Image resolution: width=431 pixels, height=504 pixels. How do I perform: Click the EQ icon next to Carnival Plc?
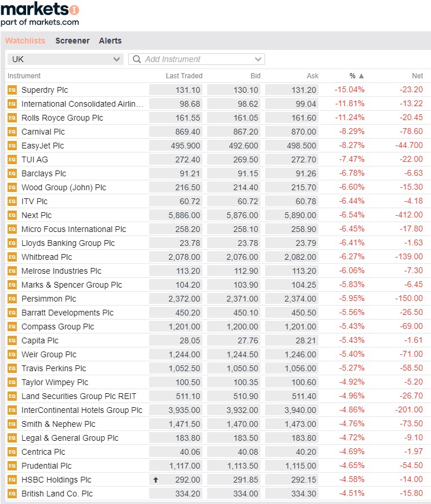tap(12, 132)
